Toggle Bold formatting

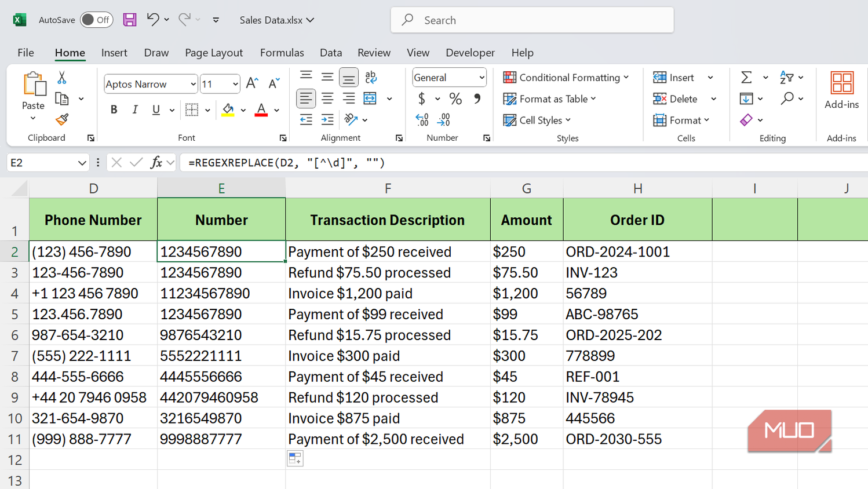coord(114,110)
